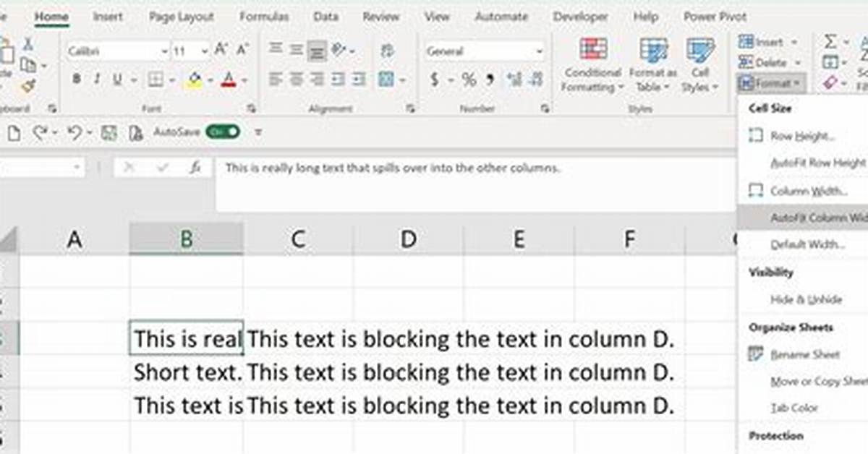Image resolution: width=868 pixels, height=454 pixels.
Task: Click New document icon in Quick Access
Action: click(14, 132)
